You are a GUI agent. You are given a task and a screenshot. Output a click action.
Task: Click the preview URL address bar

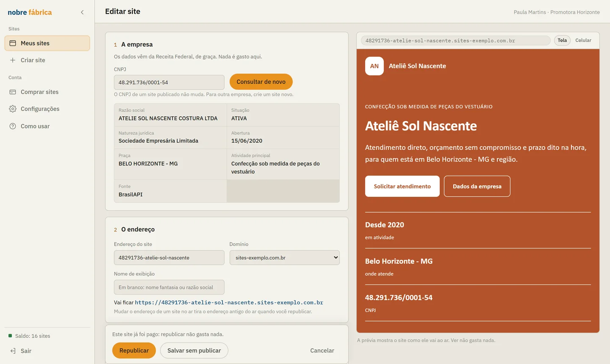[x=455, y=41]
